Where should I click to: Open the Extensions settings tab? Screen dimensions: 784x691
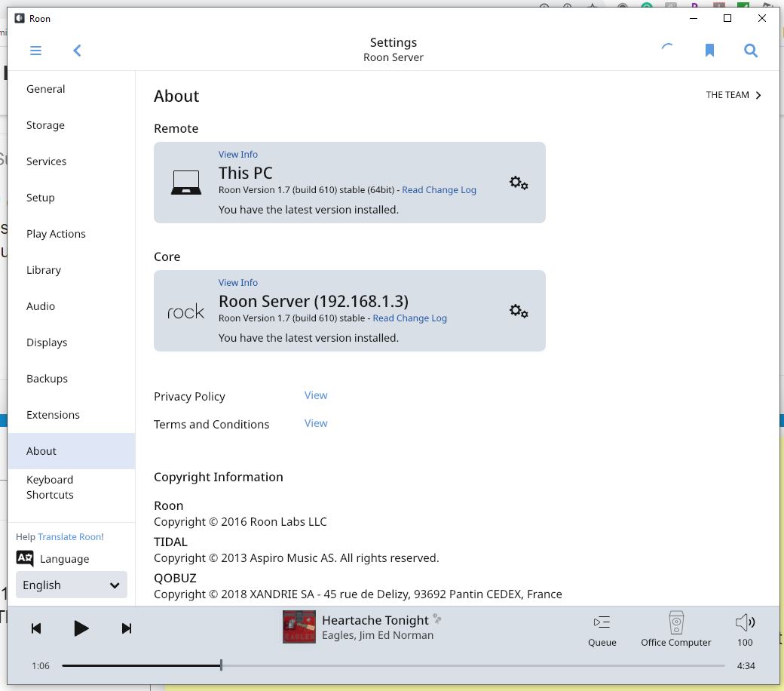click(71, 415)
